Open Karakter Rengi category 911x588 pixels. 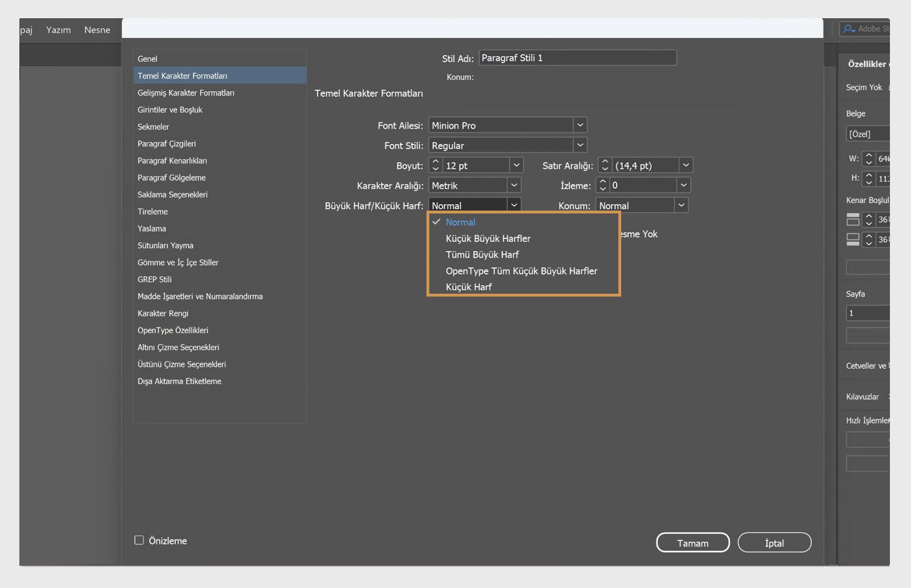[220, 313]
